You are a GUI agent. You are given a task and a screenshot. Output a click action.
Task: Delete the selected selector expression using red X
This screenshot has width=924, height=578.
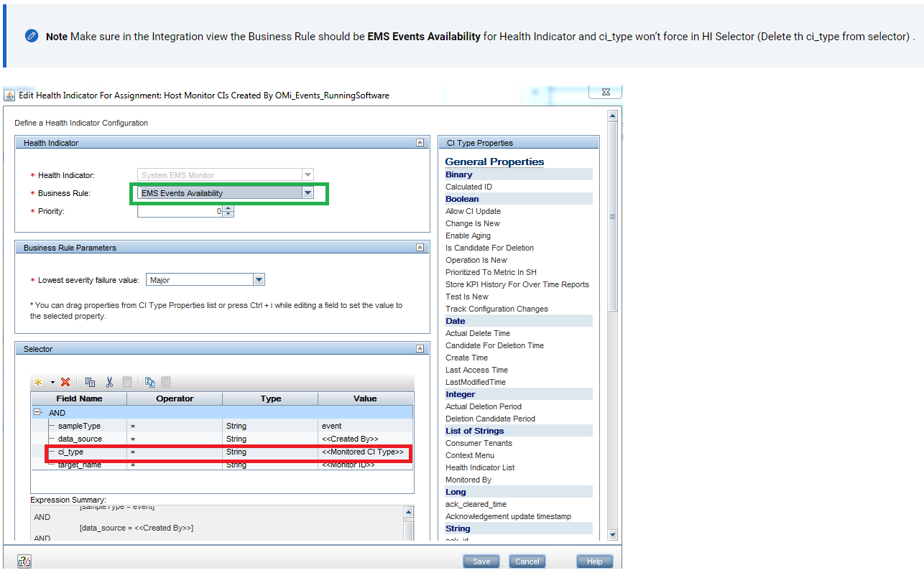pos(65,382)
